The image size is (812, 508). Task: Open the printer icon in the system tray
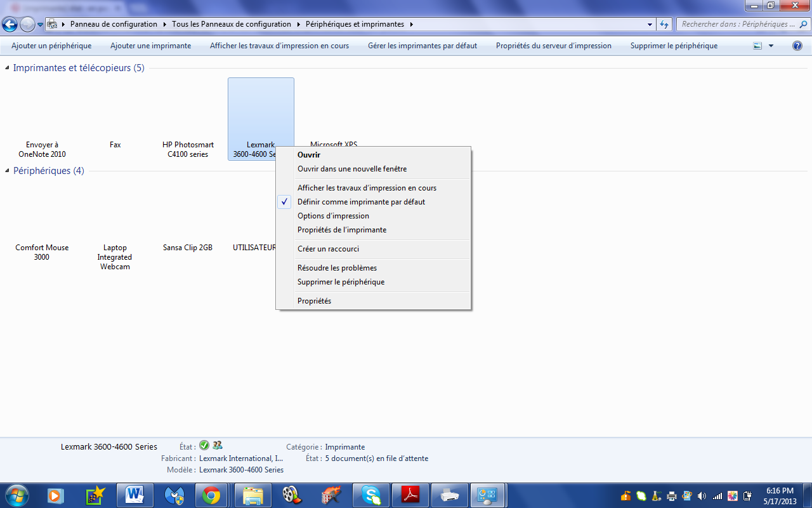672,496
